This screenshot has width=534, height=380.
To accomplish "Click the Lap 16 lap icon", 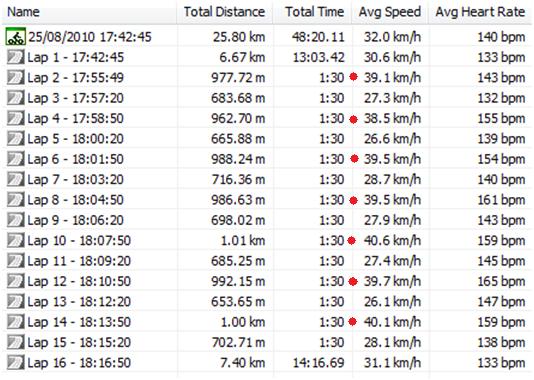I will click(16, 363).
